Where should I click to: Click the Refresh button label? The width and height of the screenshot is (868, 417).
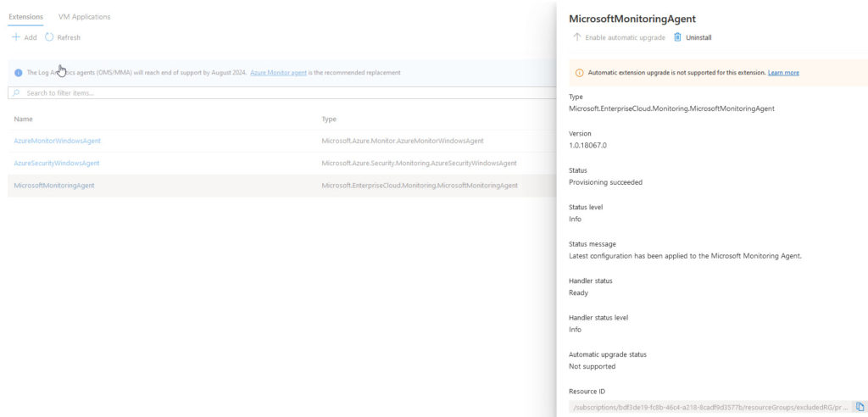click(69, 37)
